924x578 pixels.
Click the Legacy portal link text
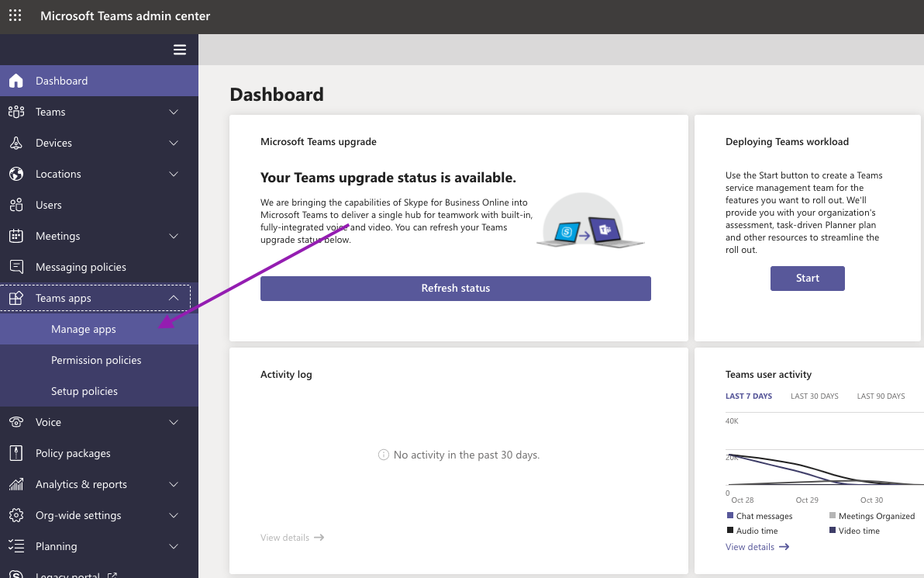point(67,575)
